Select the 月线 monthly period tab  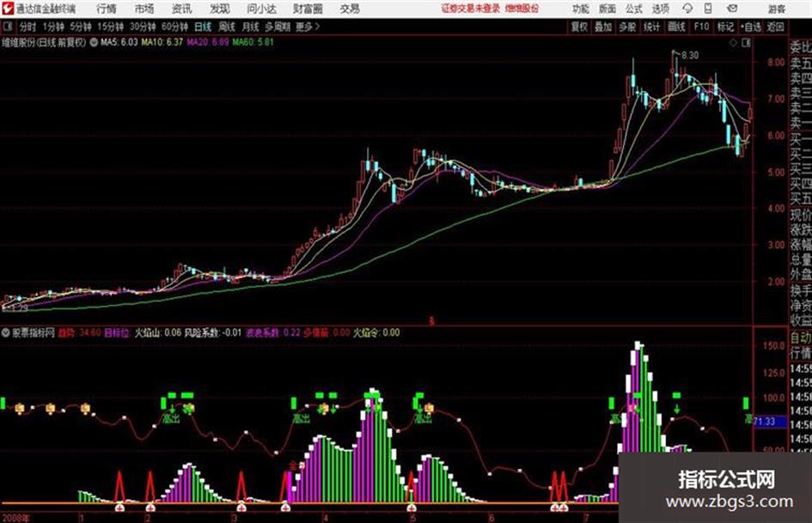coord(250,27)
